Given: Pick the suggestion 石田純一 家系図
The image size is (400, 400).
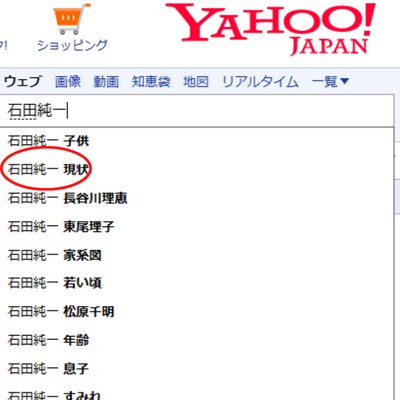Looking at the screenshot, I should pyautogui.click(x=197, y=255).
